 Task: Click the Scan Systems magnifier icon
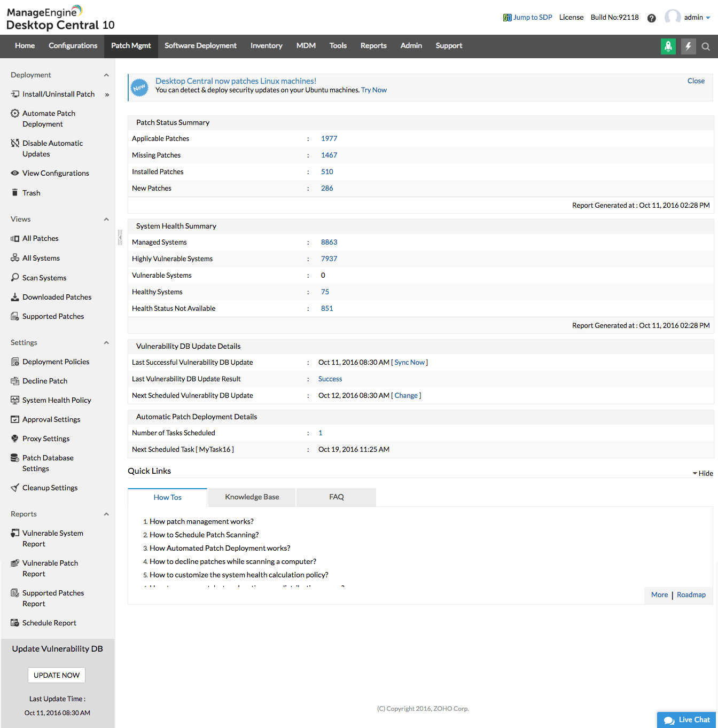[x=15, y=277]
